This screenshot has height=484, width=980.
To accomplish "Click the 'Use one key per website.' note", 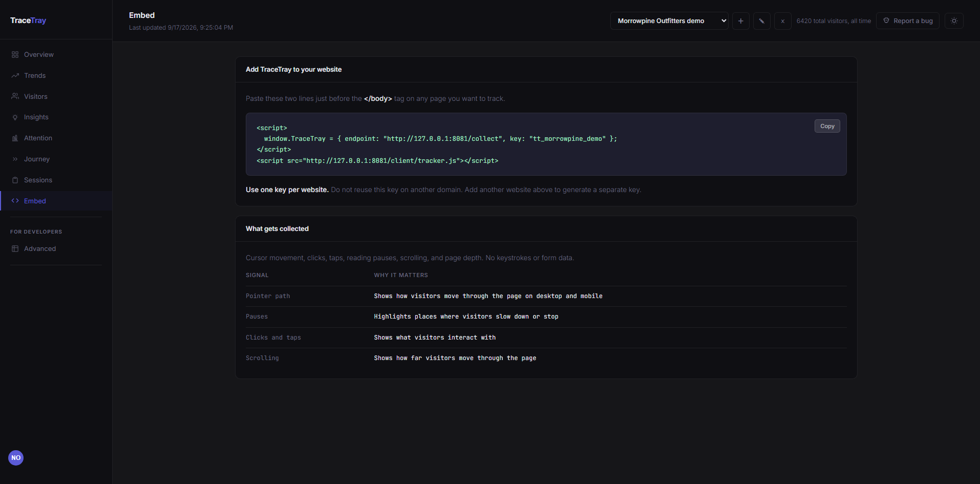I will (287, 190).
